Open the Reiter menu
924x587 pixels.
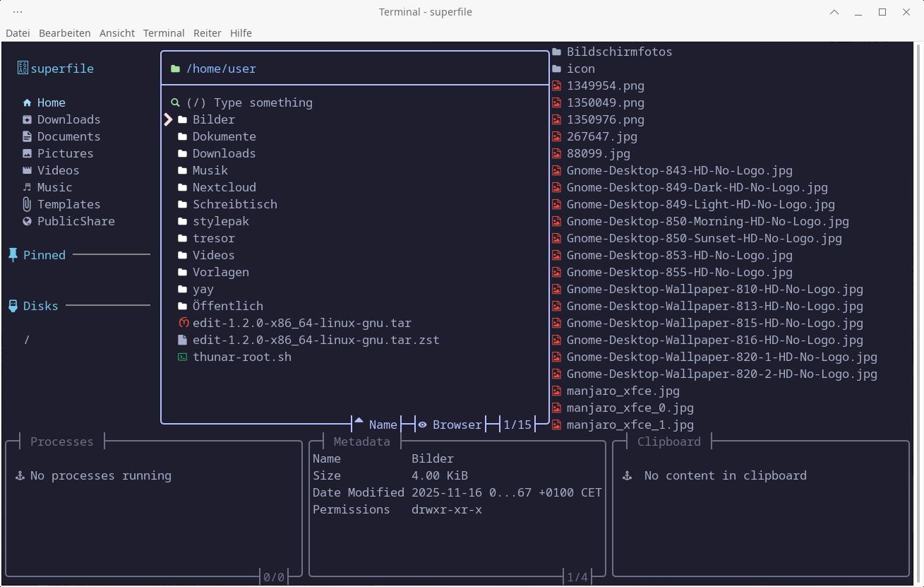point(207,33)
